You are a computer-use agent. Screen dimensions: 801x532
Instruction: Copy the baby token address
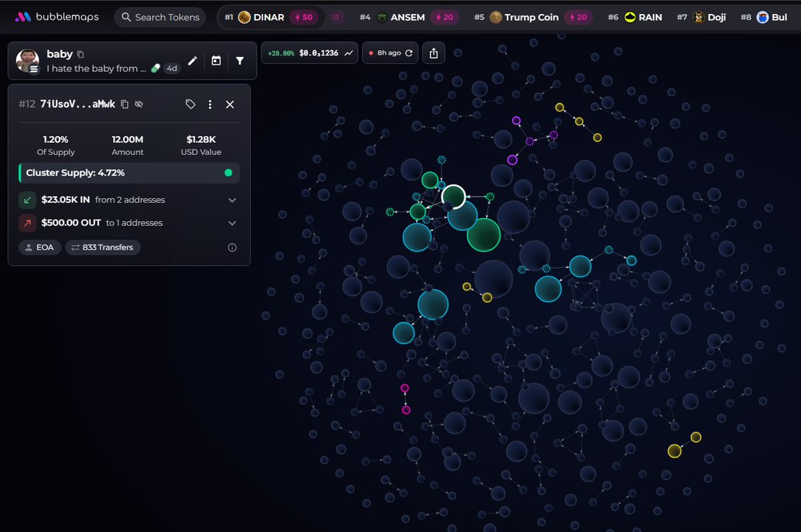80,54
